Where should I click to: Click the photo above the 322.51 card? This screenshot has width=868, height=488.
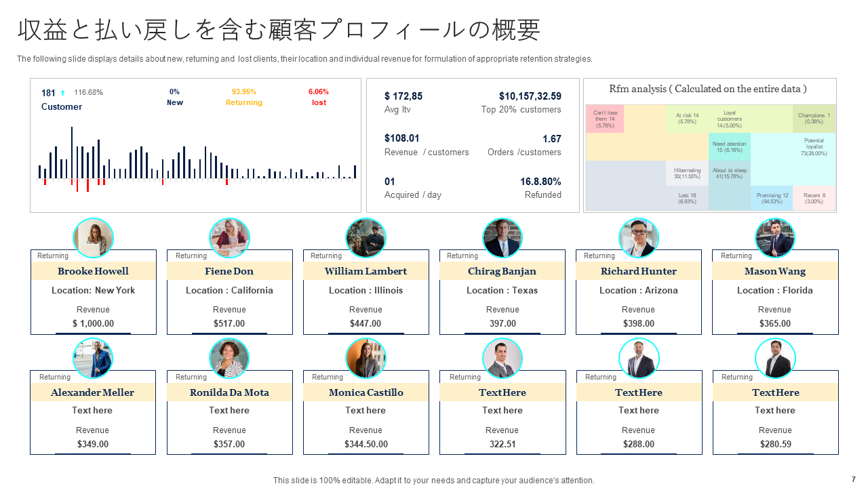click(502, 358)
